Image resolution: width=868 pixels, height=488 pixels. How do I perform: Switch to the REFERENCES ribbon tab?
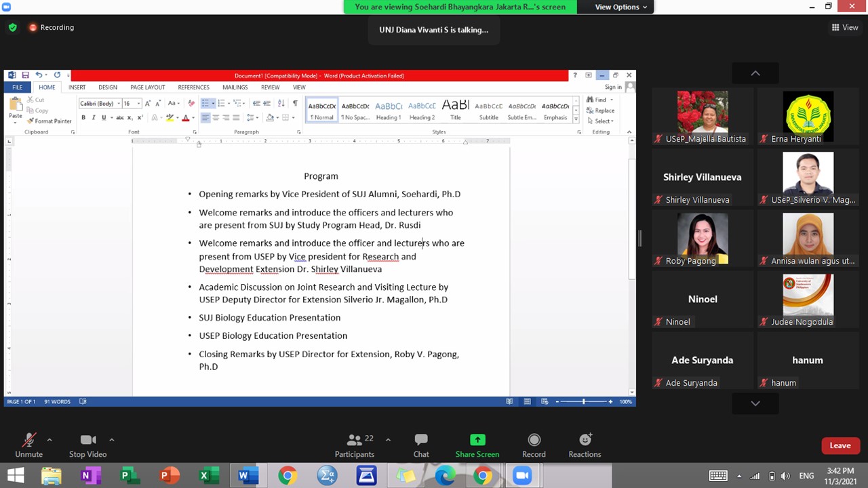[193, 87]
